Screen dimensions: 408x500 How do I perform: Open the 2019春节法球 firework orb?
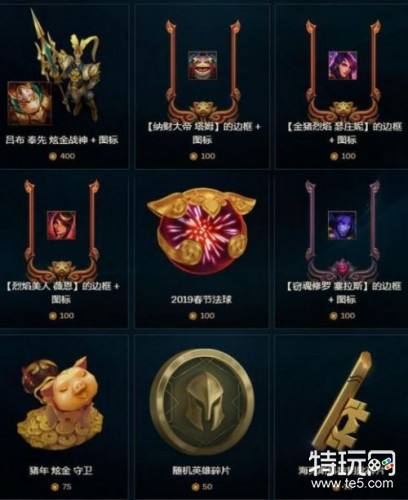pos(202,235)
